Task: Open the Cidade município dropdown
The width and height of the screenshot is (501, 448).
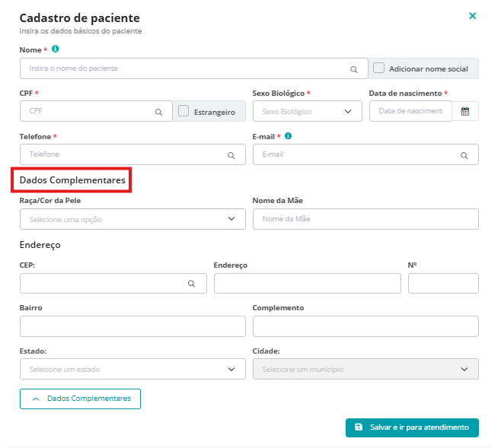Action: coord(365,369)
